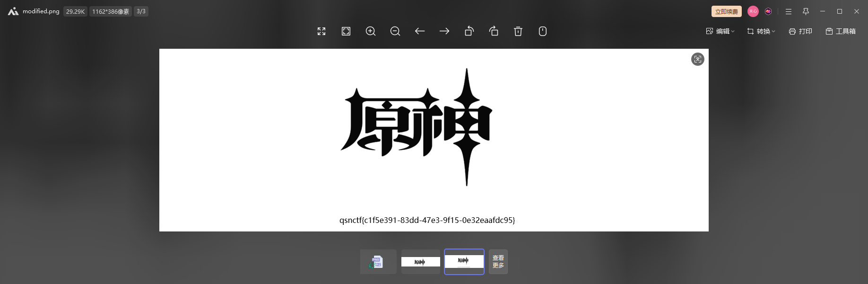This screenshot has width=868, height=284.
Task: Click the text recognition icon on image
Action: click(x=698, y=59)
